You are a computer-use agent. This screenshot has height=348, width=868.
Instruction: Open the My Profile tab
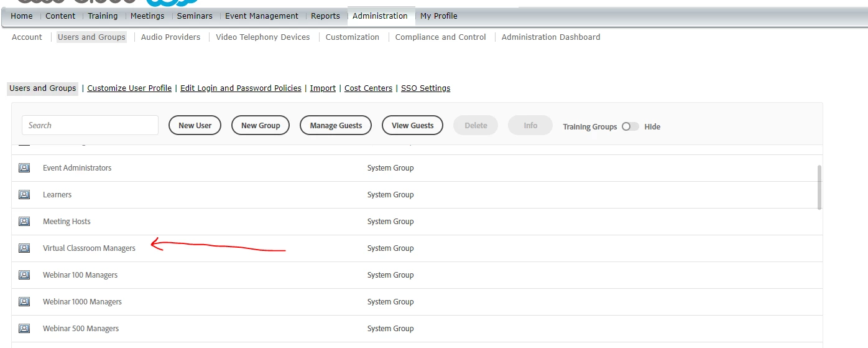click(439, 16)
